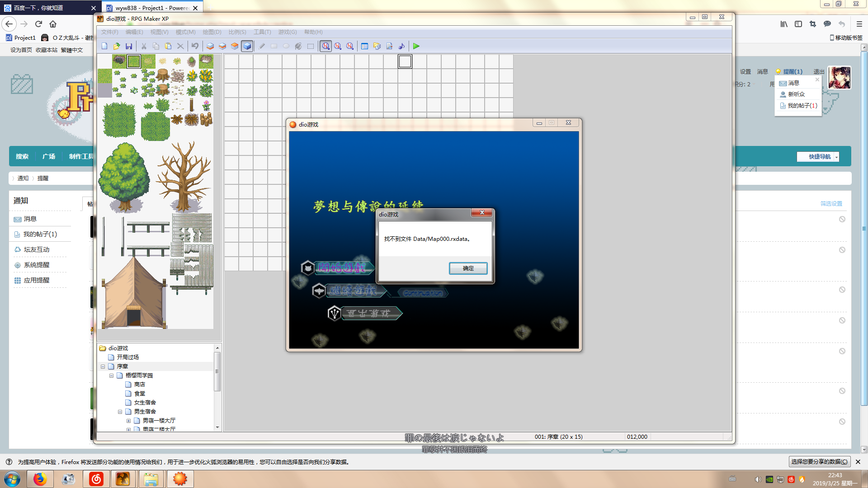Select Layer 2 editing mode icon

[222, 46]
